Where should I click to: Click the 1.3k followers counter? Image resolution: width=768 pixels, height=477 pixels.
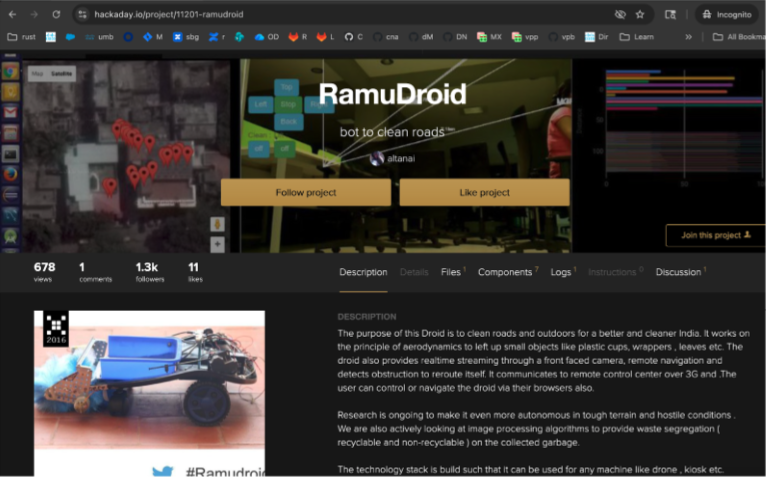coord(150,272)
